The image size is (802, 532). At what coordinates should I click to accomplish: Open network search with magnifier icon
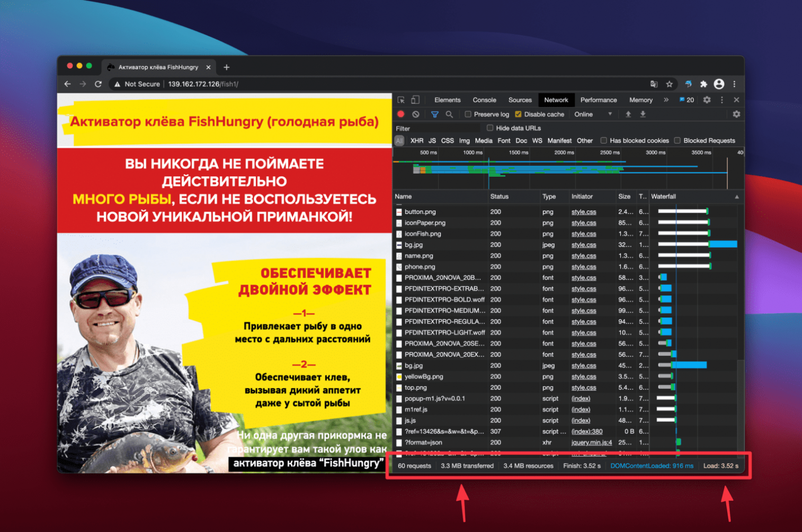pyautogui.click(x=449, y=114)
